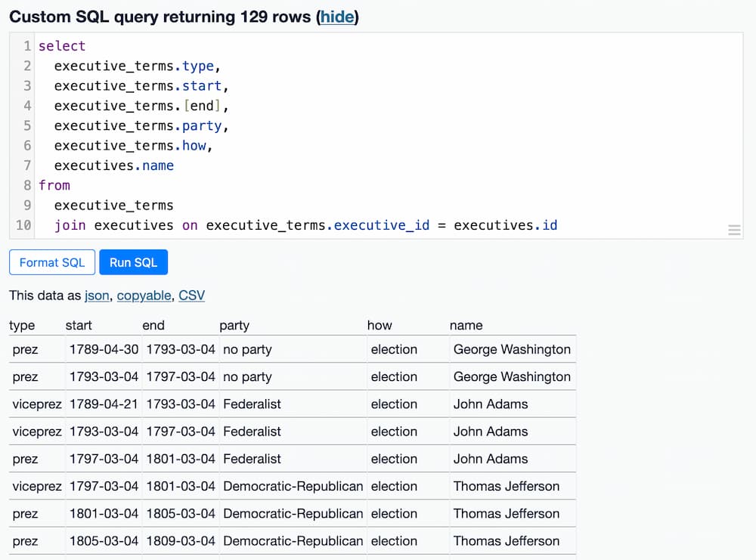Download the results as CSV
The height and width of the screenshot is (560, 756).
coord(191,295)
